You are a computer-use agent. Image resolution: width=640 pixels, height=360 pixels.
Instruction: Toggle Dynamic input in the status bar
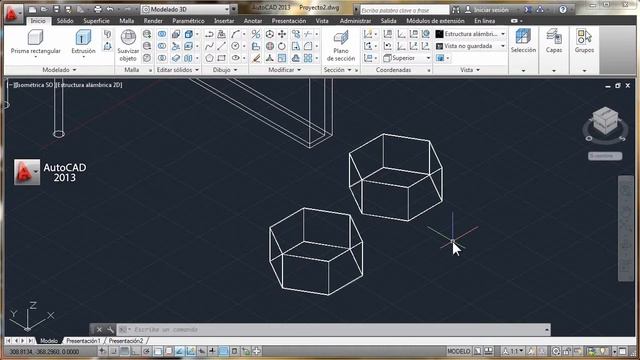[x=202, y=351]
